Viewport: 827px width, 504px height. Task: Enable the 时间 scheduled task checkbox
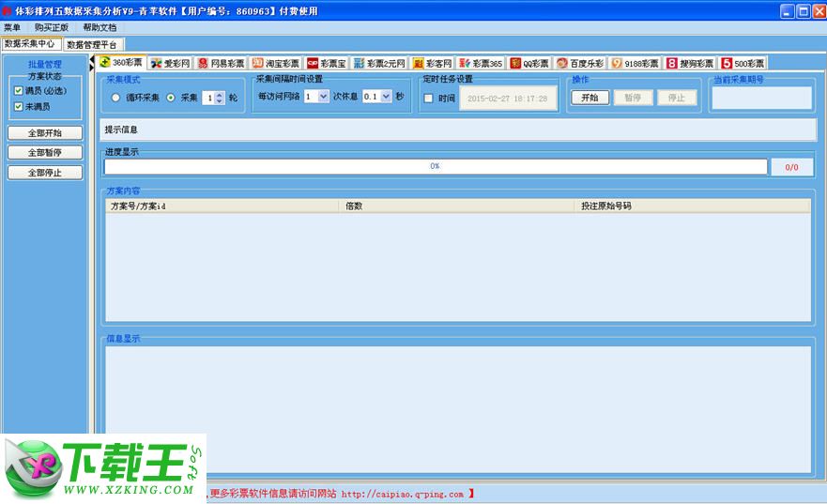428,98
